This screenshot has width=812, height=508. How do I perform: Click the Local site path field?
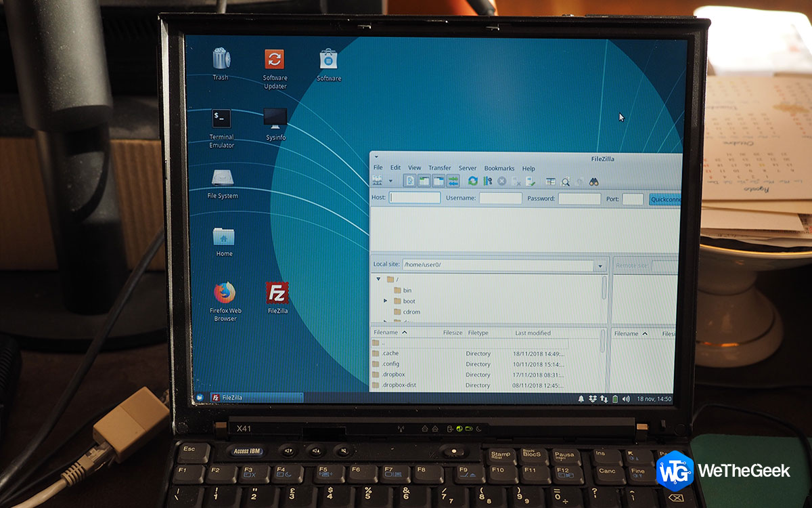(497, 265)
